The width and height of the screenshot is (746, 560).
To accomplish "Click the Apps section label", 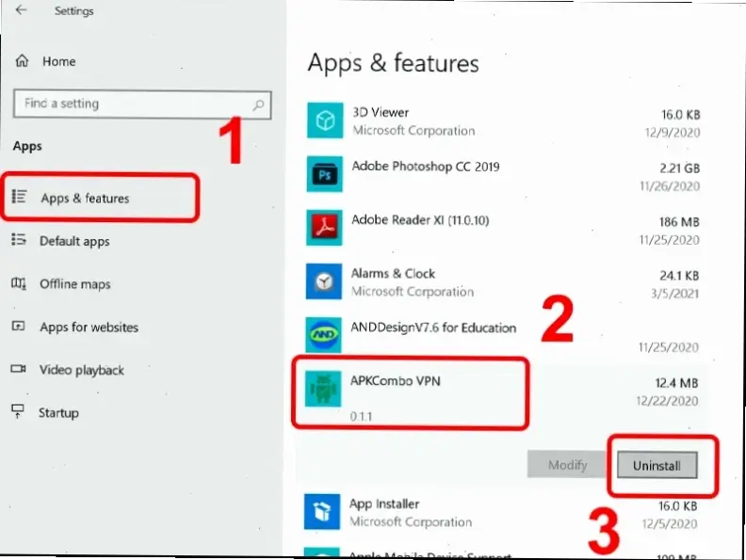I will (27, 147).
